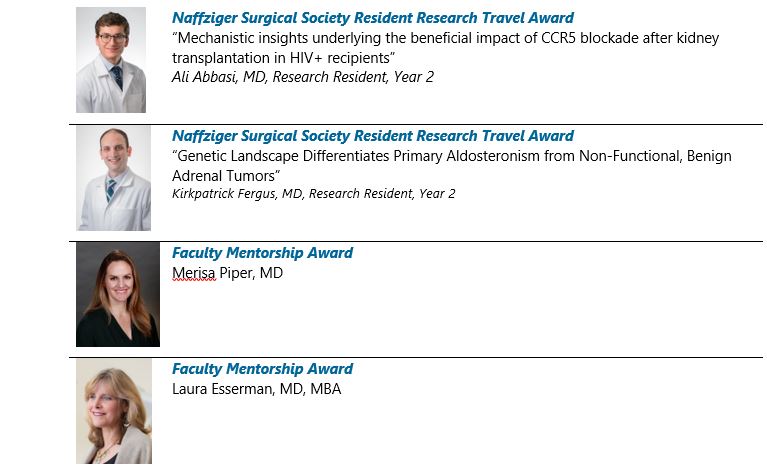Click the second Naffziger Travel Award heading
The height and width of the screenshot is (467, 767).
(x=373, y=136)
